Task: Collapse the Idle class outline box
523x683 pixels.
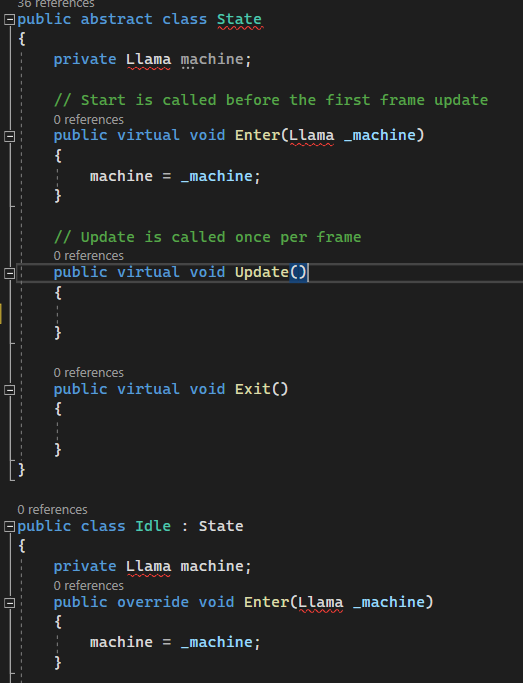Action: point(10,527)
